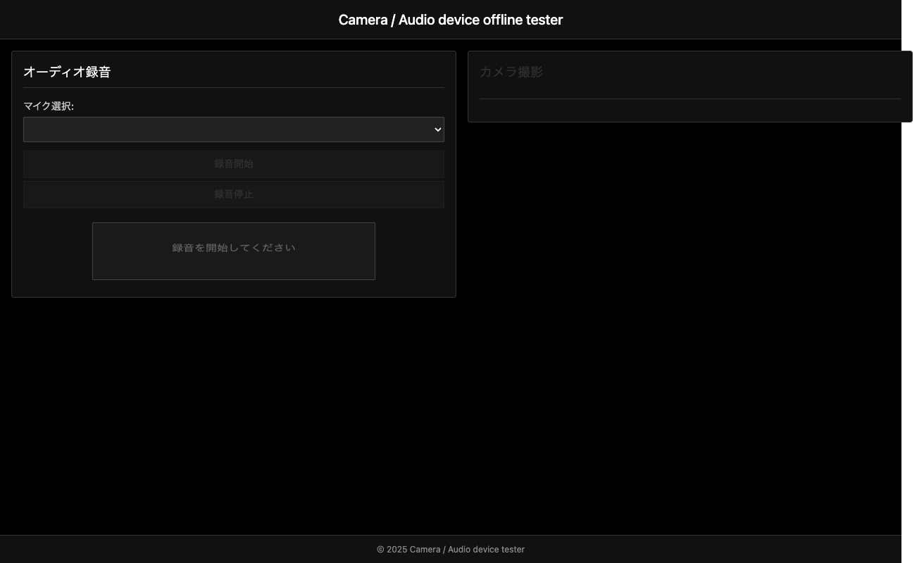
Task: Click the マイク選択: label
Action: pyautogui.click(x=49, y=106)
